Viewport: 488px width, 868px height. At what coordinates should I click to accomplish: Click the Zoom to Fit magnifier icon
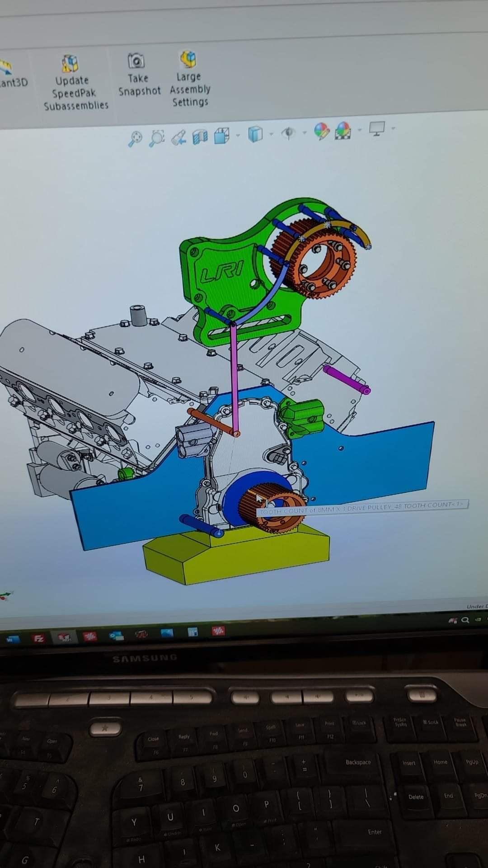tap(135, 138)
